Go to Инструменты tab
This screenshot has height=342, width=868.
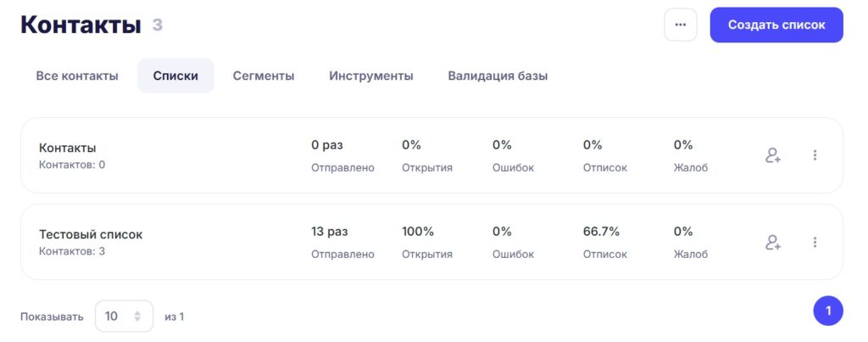(x=371, y=76)
